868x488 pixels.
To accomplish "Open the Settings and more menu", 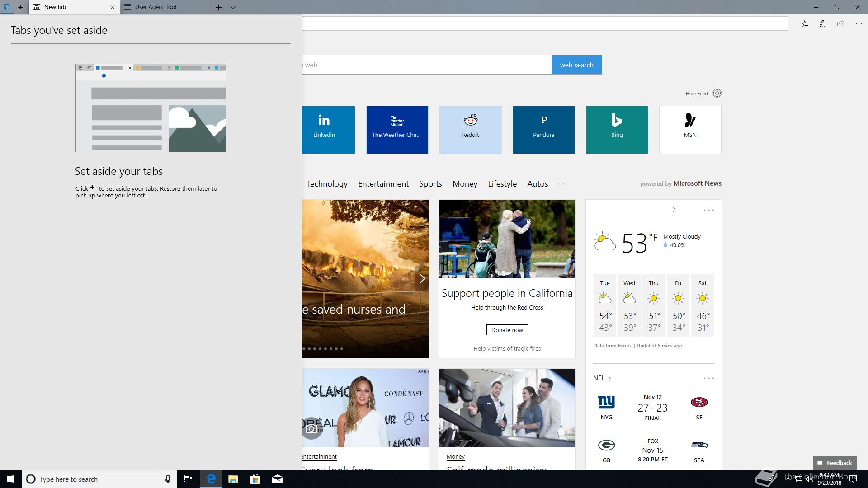I will (859, 23).
